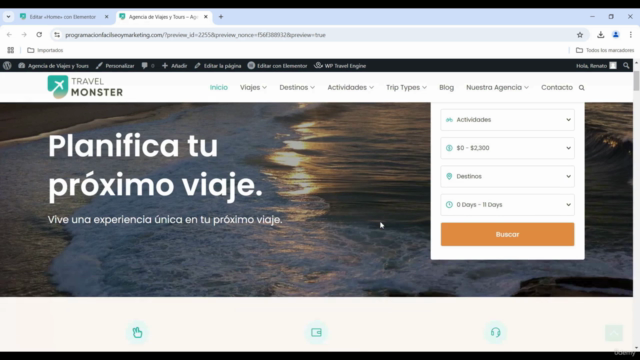640x360 pixels.
Task: Click headset support feature icon
Action: (496, 332)
